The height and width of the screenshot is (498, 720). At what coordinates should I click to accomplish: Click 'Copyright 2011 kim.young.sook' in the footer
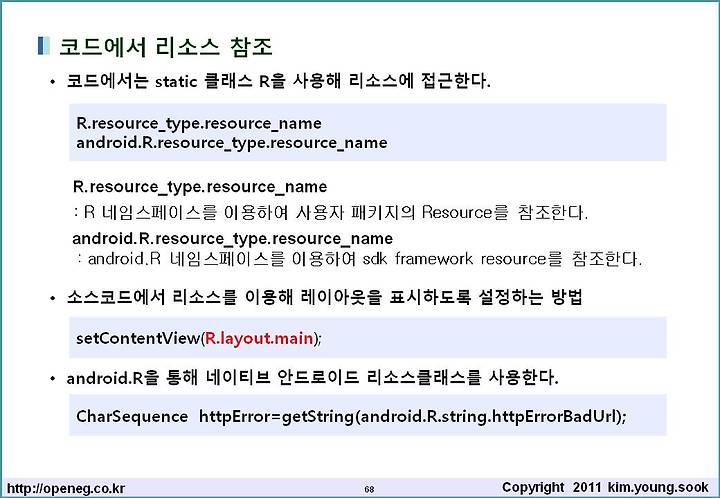click(x=605, y=487)
